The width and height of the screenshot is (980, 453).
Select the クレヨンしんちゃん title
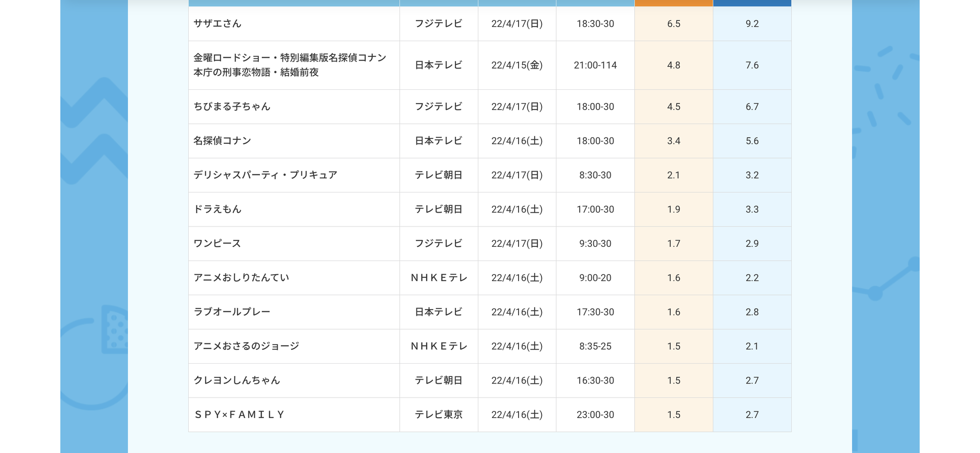coord(237,380)
